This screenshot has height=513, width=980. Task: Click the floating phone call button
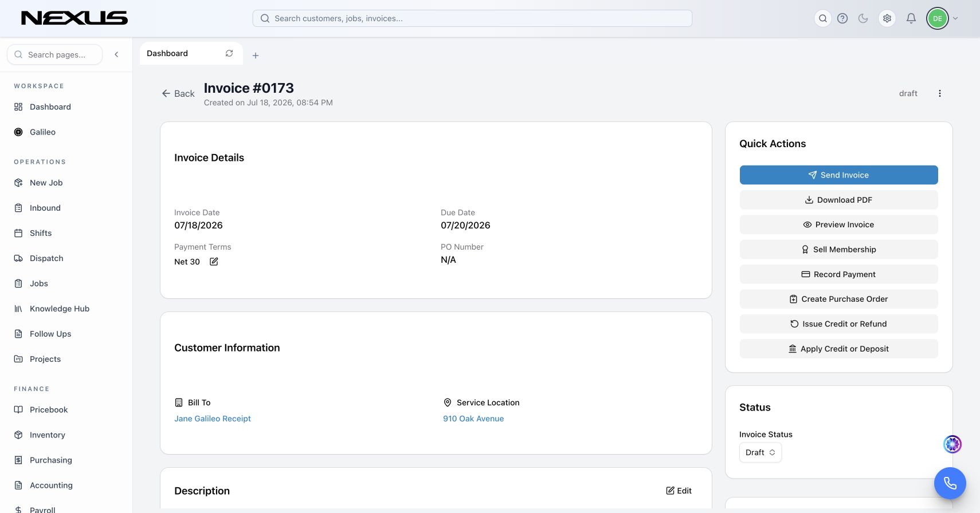[x=950, y=483]
